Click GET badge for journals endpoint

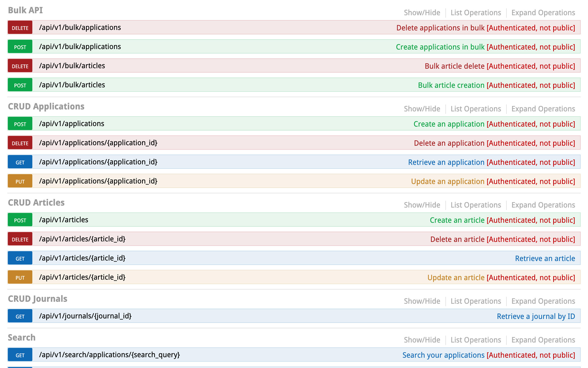click(20, 316)
